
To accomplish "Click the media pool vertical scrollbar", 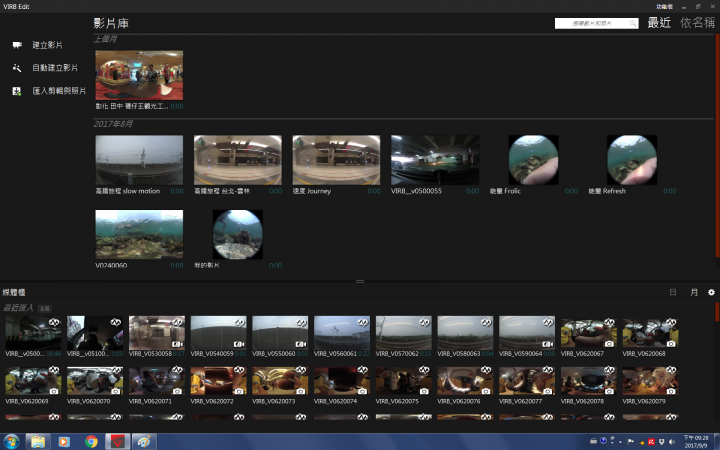I will click(x=717, y=312).
